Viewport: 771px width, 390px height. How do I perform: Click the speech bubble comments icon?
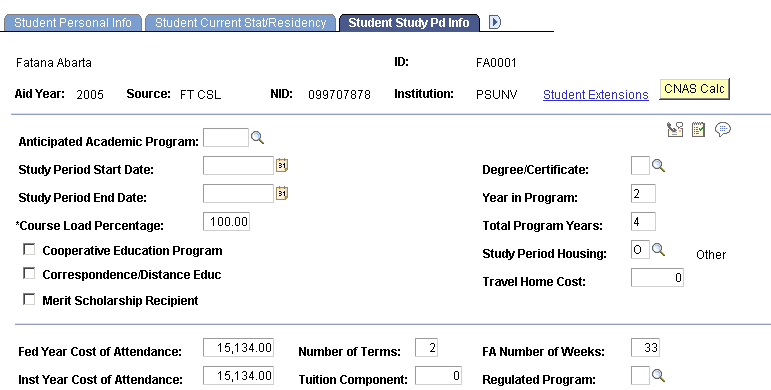tap(722, 129)
